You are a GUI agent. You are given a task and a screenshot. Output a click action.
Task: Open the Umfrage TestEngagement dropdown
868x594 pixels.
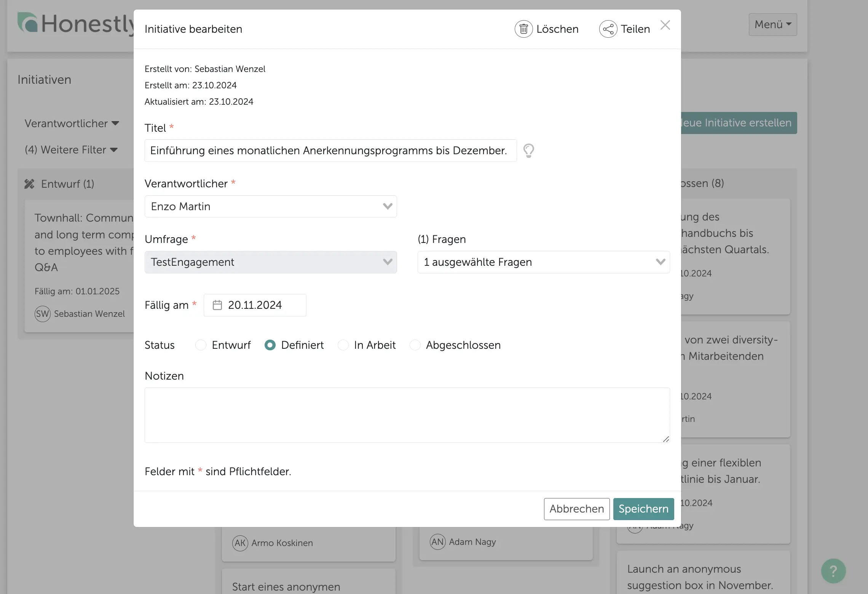(270, 262)
